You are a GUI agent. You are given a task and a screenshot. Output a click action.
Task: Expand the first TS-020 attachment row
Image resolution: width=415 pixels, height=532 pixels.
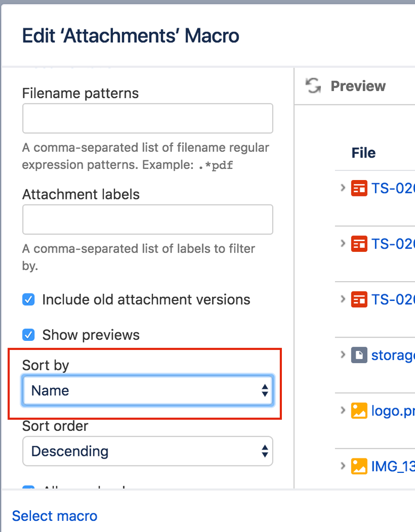click(343, 187)
